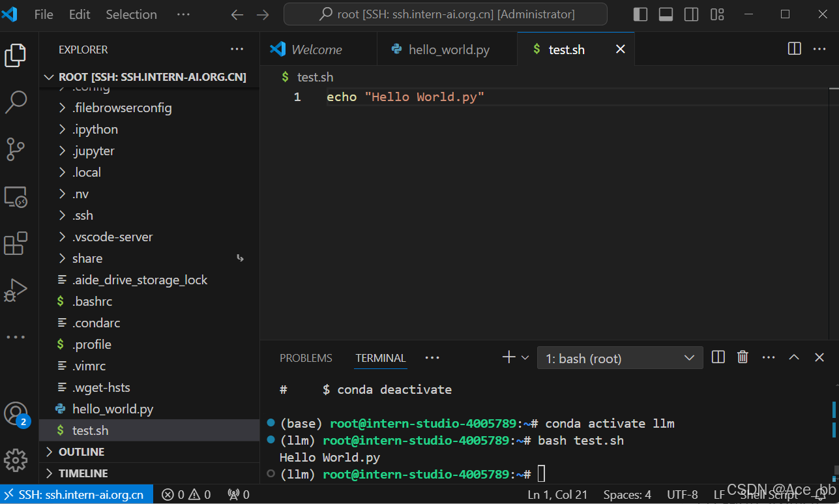Change file encoding UTF-8

coord(683,494)
